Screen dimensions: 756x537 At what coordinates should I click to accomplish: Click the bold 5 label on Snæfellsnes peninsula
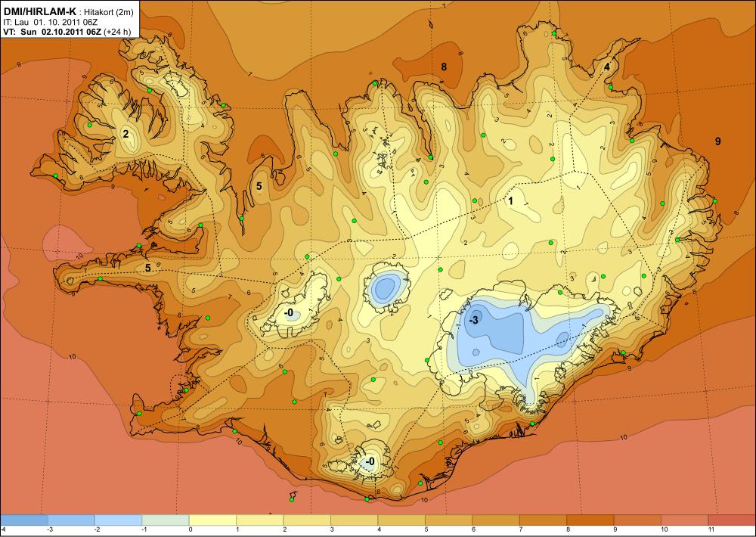pos(148,269)
